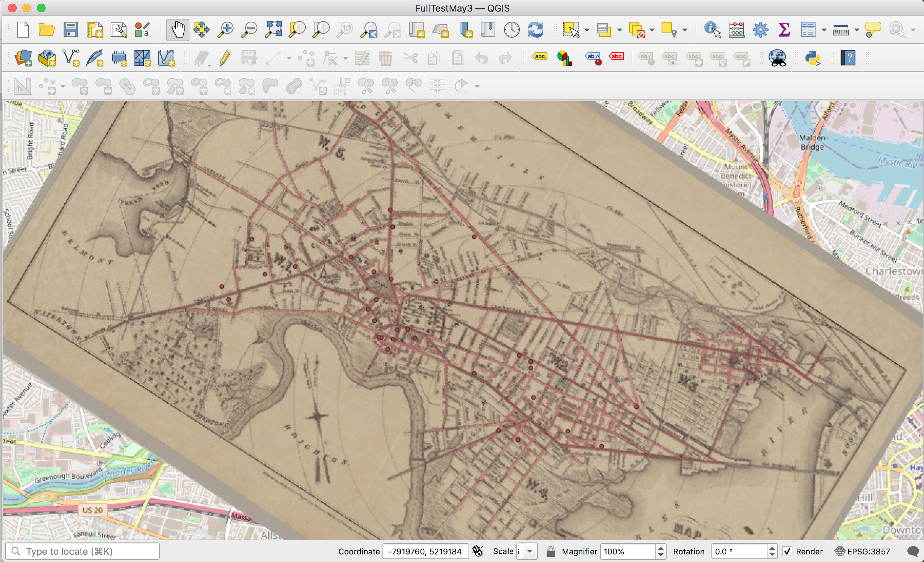
Task: Expand the attribute table dropdown arrow
Action: (824, 30)
